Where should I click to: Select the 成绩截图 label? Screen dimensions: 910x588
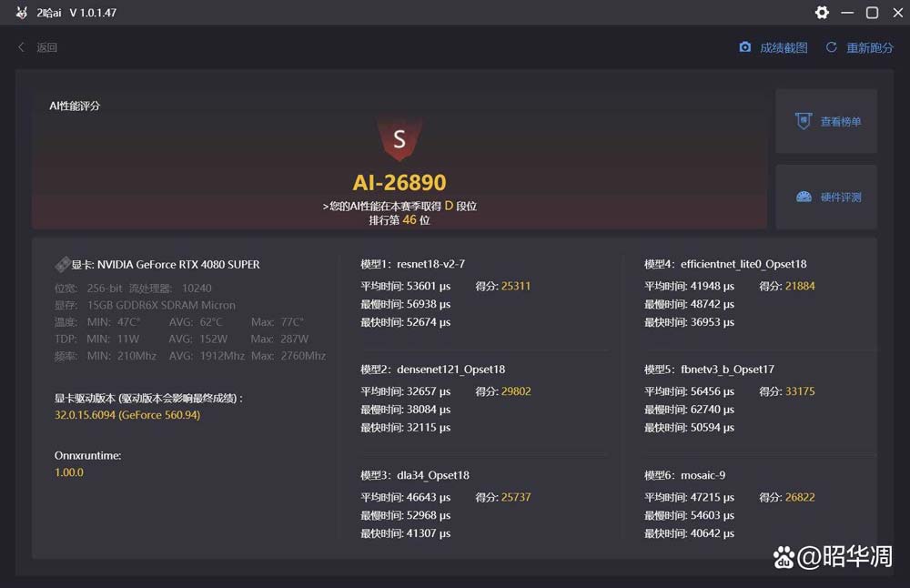point(784,47)
